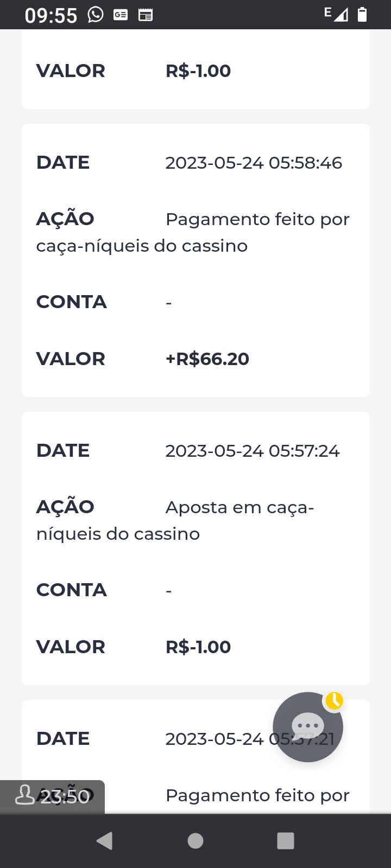Tap the 09:55 status bar clock
The image size is (391, 868).
(51, 15)
